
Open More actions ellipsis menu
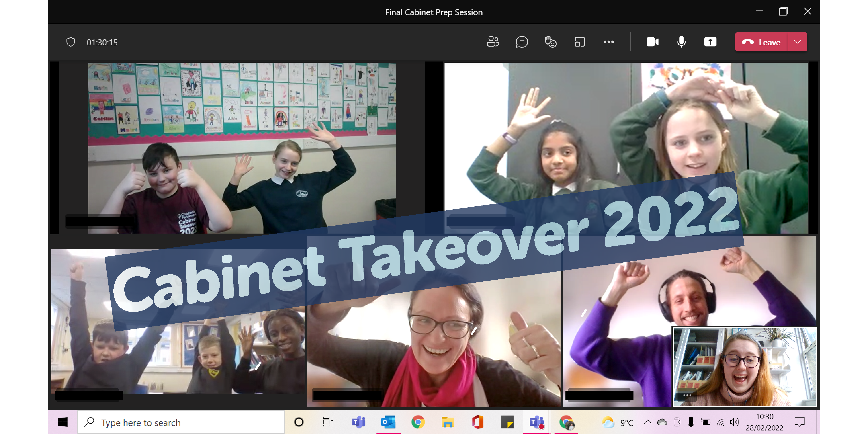(609, 42)
